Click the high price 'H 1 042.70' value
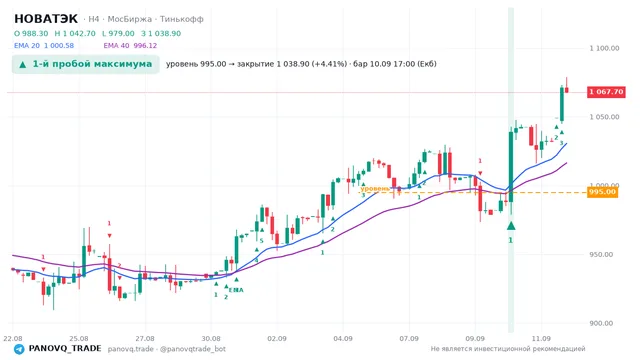Screen dimensions: 640x360 (x=75, y=33)
